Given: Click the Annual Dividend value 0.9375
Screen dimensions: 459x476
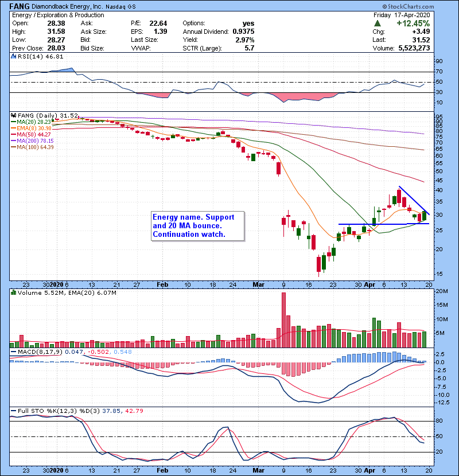Looking at the screenshot, I should coord(244,32).
